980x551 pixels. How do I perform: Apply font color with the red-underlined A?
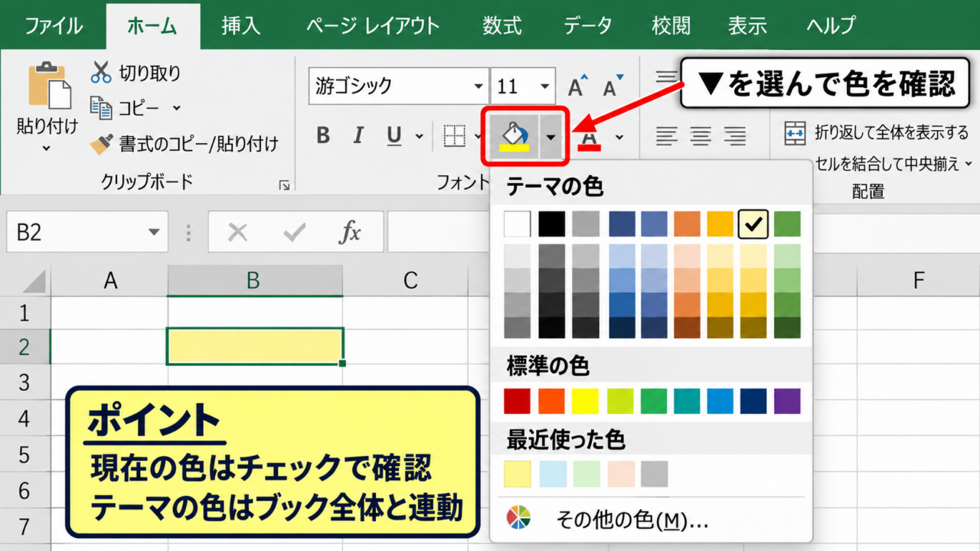click(x=590, y=138)
